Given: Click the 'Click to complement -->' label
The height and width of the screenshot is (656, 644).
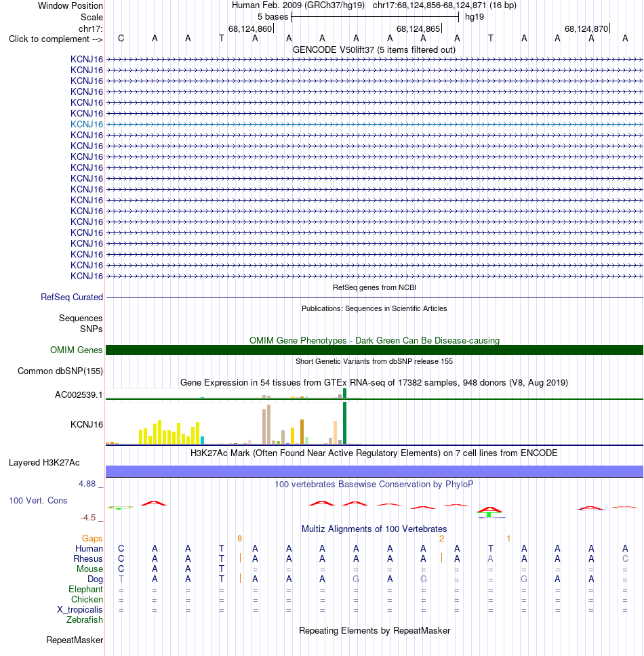Looking at the screenshot, I should pyautogui.click(x=56, y=39).
